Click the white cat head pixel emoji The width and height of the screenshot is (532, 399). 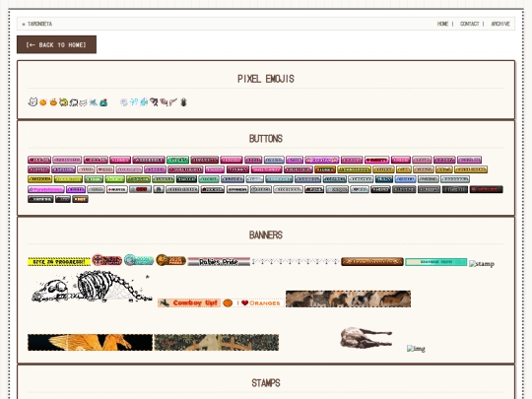(x=33, y=101)
